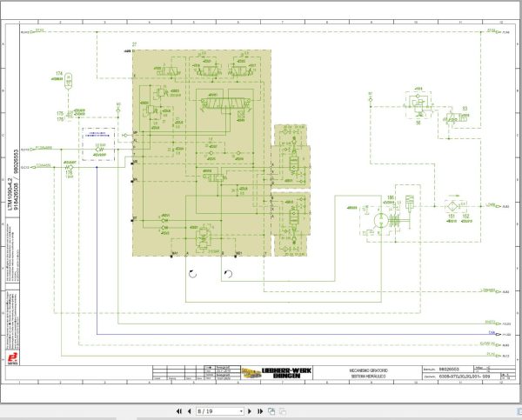522x420 pixels.
Task: Click the Liebherr-Werk Ehingen logo
Action: (x=277, y=373)
